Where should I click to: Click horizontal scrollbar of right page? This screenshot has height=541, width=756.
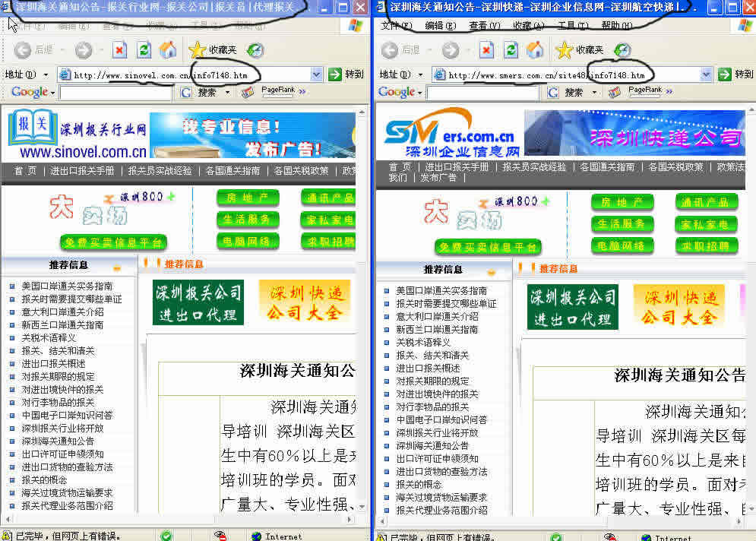tap(560, 520)
